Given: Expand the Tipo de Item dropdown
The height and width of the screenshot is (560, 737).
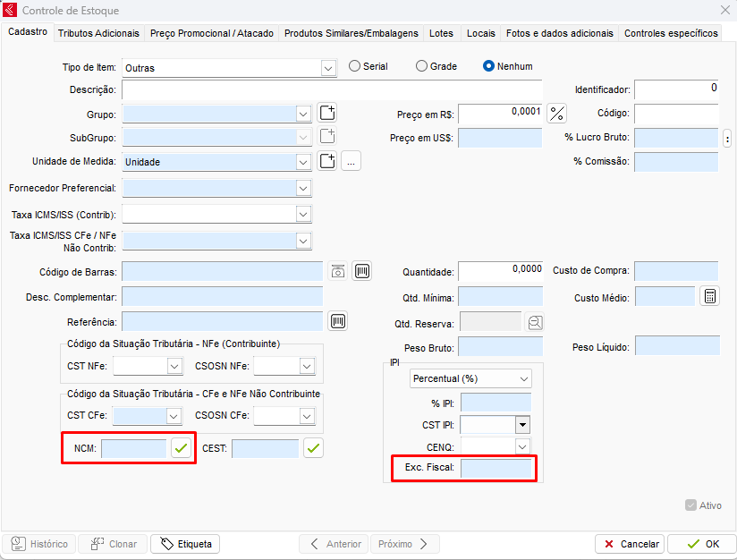Looking at the screenshot, I should (327, 67).
